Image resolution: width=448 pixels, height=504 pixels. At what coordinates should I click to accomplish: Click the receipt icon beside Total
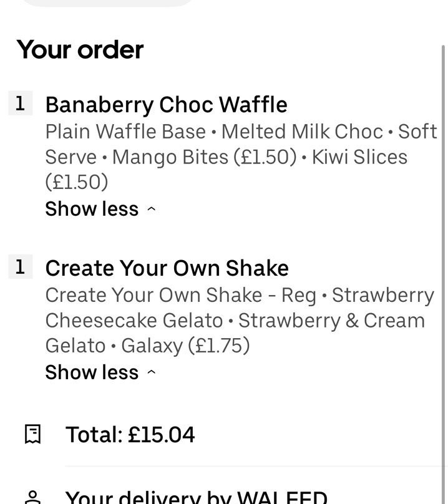[x=32, y=434]
